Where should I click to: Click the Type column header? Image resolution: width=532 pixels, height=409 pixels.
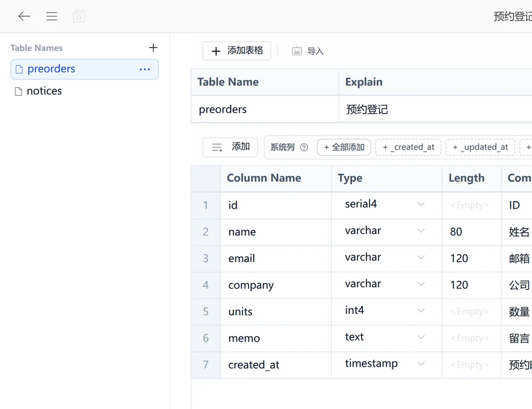tap(386, 178)
